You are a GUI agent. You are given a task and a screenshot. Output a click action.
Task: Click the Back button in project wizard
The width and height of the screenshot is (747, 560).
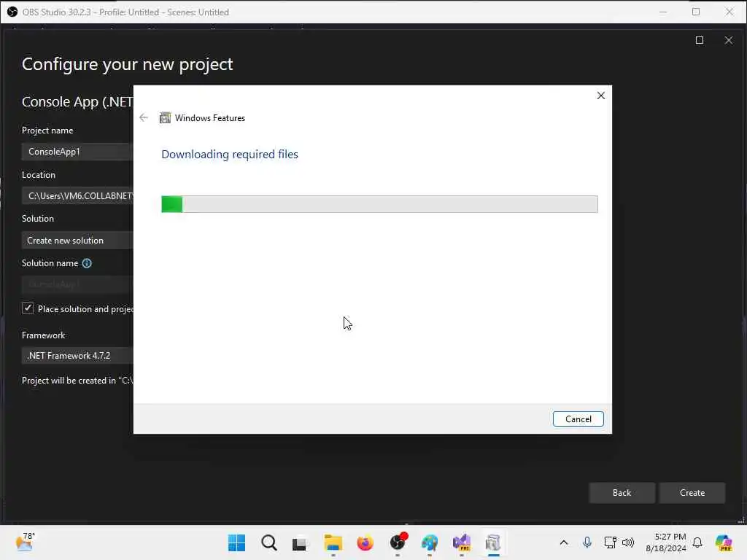tap(622, 493)
